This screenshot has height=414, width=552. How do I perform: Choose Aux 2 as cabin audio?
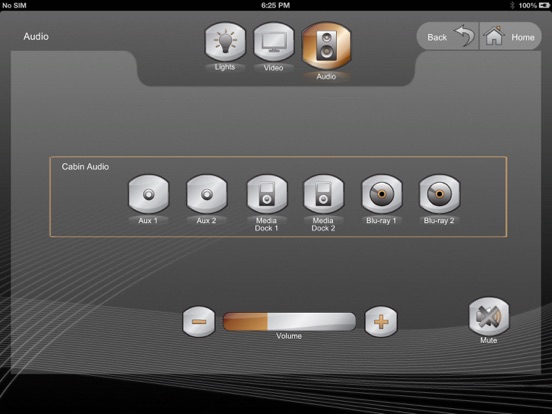pyautogui.click(x=207, y=194)
